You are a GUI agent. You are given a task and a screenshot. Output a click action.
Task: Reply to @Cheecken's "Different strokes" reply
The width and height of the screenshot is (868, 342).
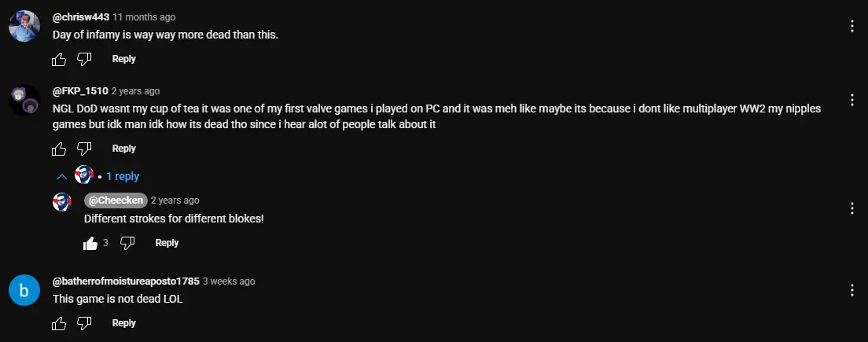167,243
